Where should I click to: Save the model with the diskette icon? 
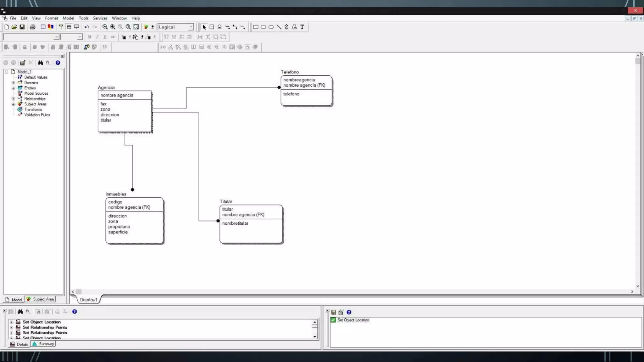22,27
